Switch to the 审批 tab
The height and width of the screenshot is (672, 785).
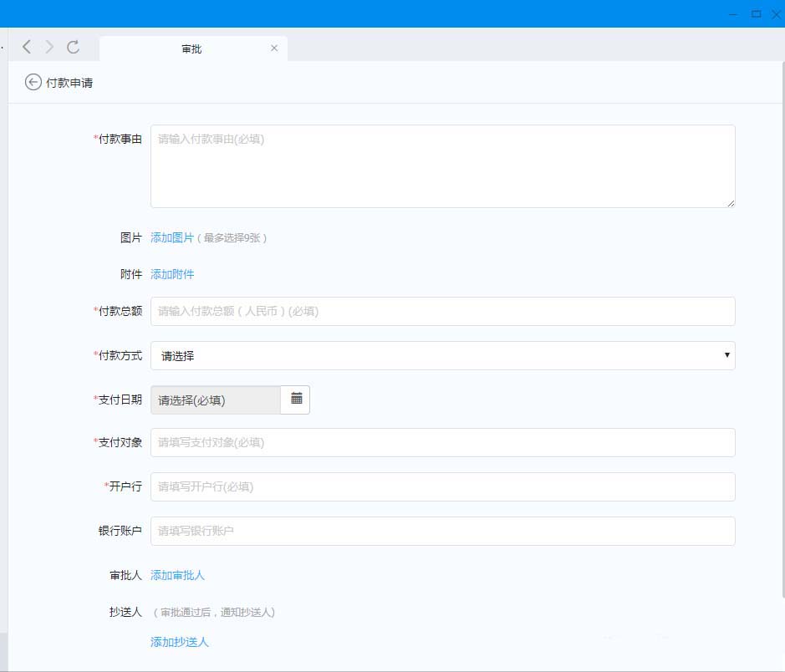(193, 48)
